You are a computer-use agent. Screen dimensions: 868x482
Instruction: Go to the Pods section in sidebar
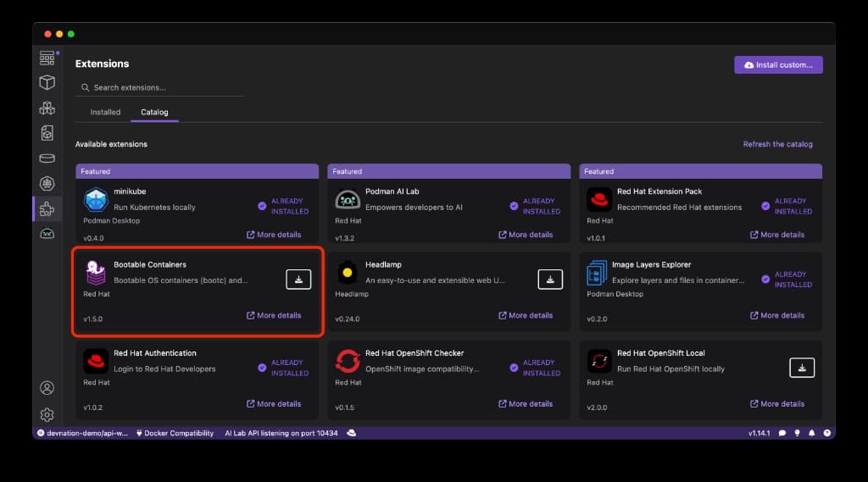pos(47,108)
